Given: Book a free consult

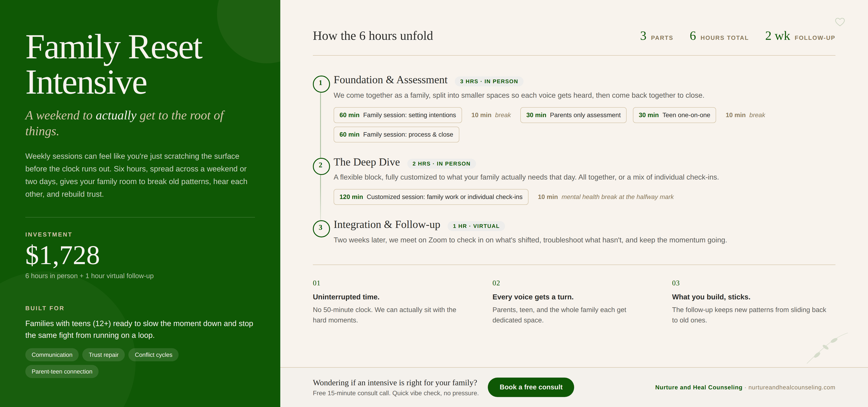Looking at the screenshot, I should (531, 387).
